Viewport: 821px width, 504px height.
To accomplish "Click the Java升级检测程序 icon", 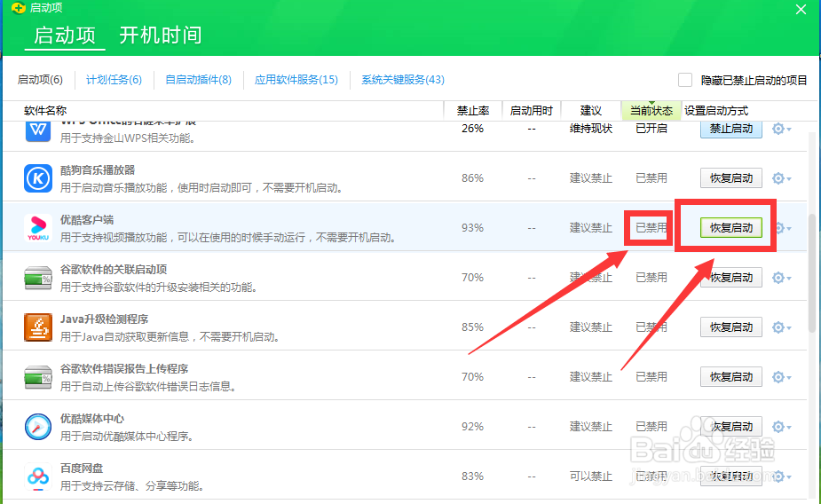I will click(38, 327).
